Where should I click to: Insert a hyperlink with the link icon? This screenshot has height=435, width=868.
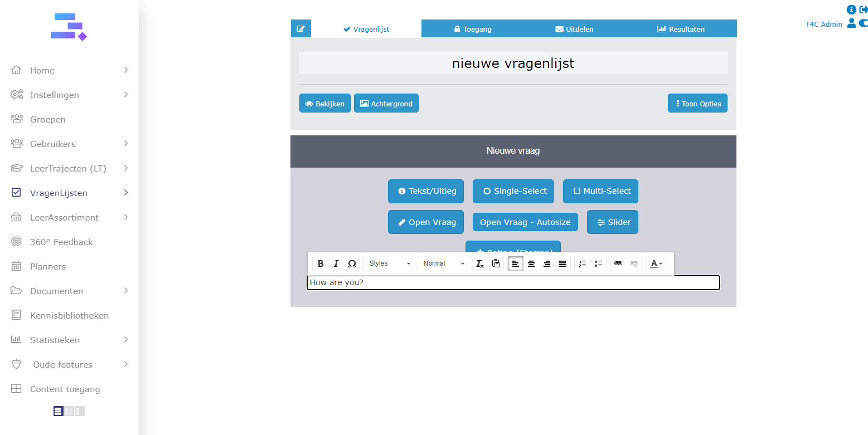pos(618,263)
